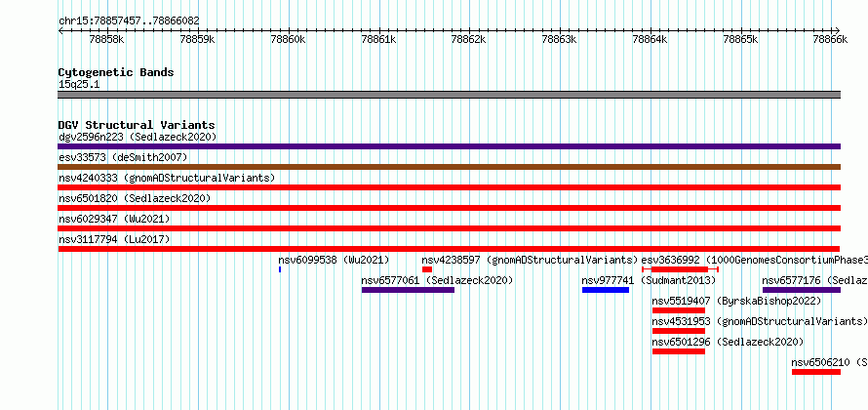Viewport: 868px width, 410px height.
Task: Click the nsv5519407 (ByrskaBishop2022) label
Action: pos(736,301)
